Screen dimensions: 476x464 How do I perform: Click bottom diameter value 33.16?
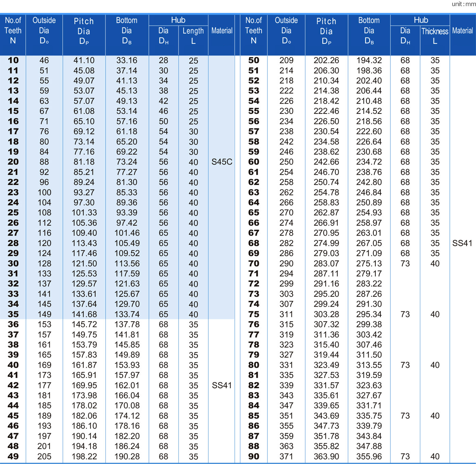pyautogui.click(x=127, y=61)
